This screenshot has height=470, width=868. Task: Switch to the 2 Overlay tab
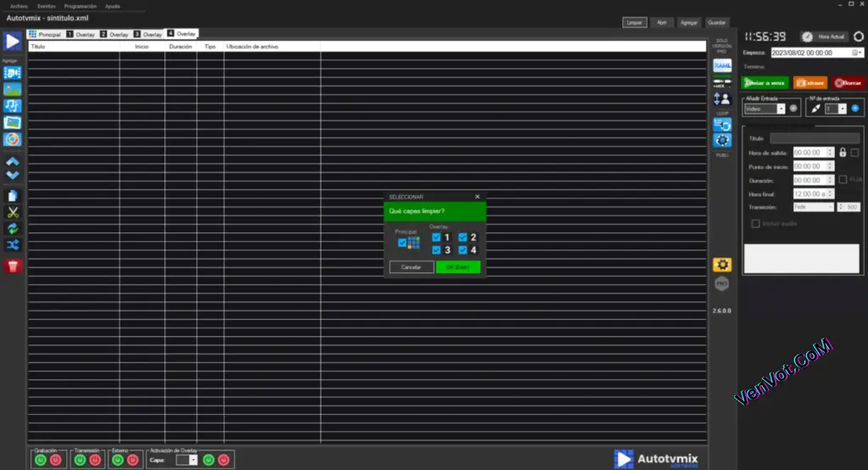[x=114, y=35]
